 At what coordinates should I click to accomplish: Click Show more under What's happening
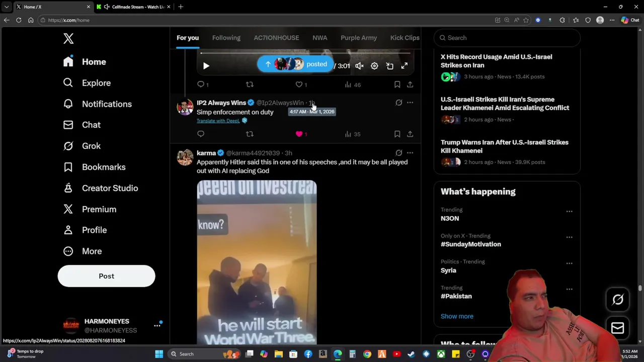coord(457,316)
